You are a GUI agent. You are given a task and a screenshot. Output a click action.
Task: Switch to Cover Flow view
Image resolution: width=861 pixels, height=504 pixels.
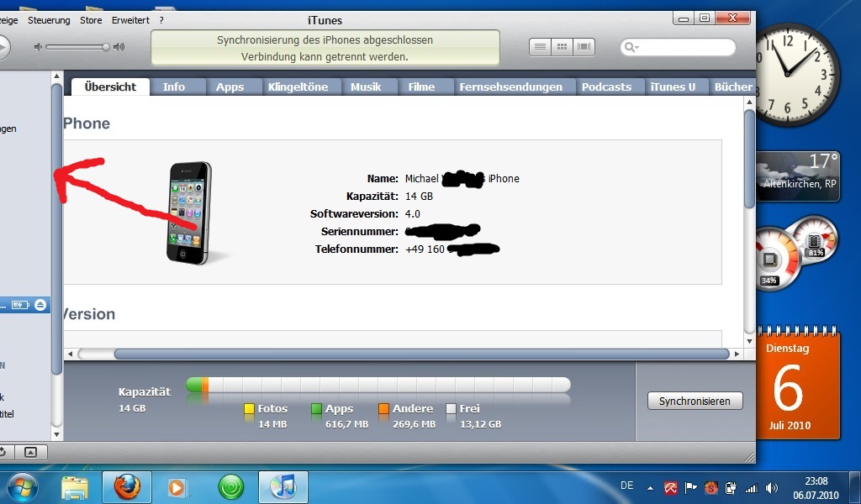tap(584, 47)
